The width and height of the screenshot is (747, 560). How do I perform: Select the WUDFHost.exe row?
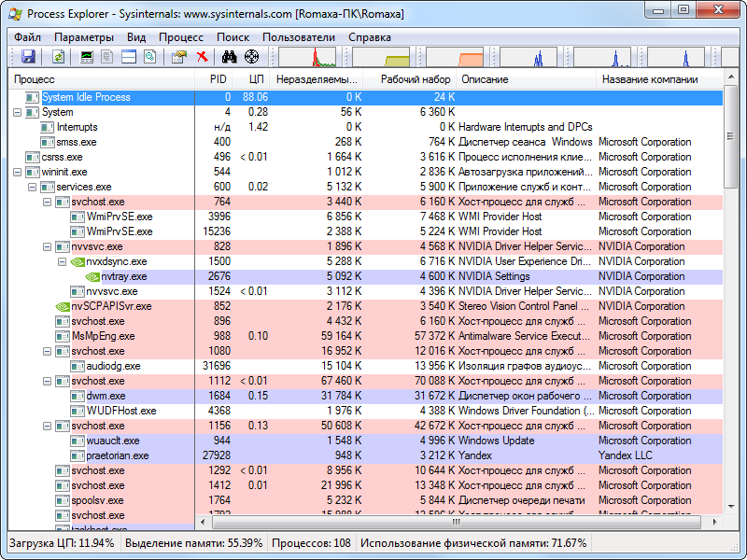(x=365, y=411)
